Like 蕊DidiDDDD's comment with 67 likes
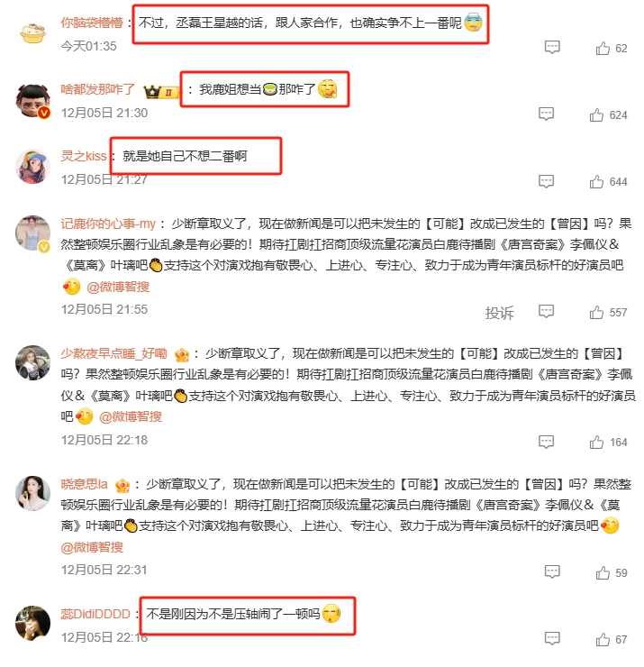The height and width of the screenshot is (667, 644). point(611,640)
